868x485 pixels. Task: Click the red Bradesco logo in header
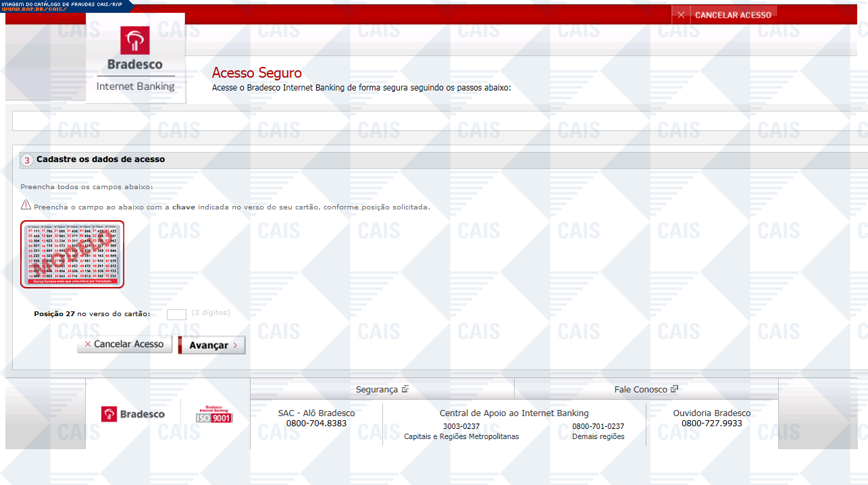(135, 41)
